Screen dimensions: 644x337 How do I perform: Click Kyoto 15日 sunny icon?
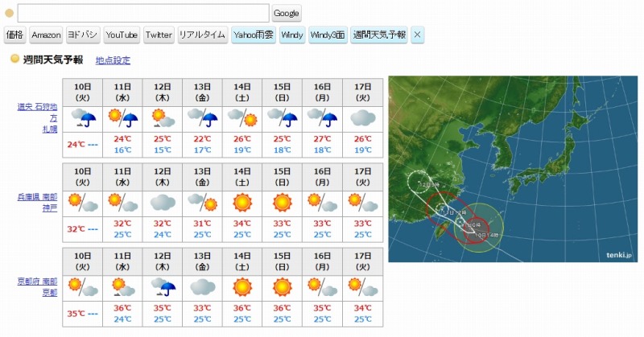pyautogui.click(x=283, y=288)
